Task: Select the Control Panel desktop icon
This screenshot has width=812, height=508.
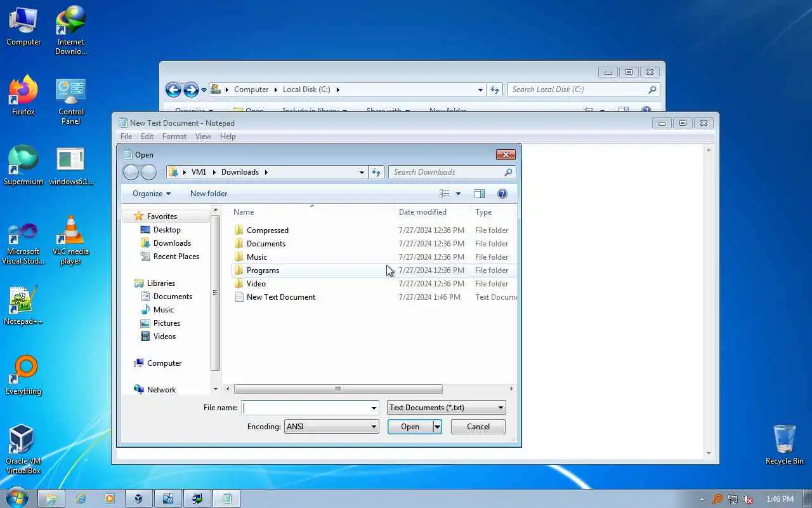Action: [x=70, y=102]
